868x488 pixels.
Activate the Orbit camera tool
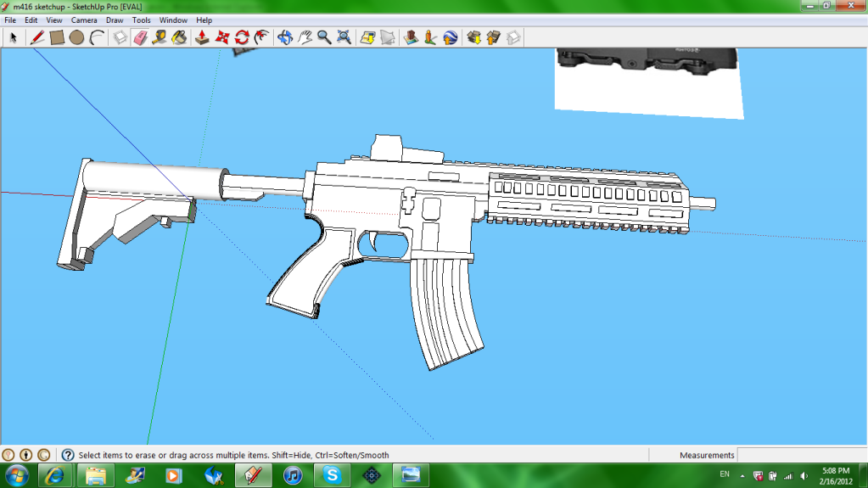point(285,37)
